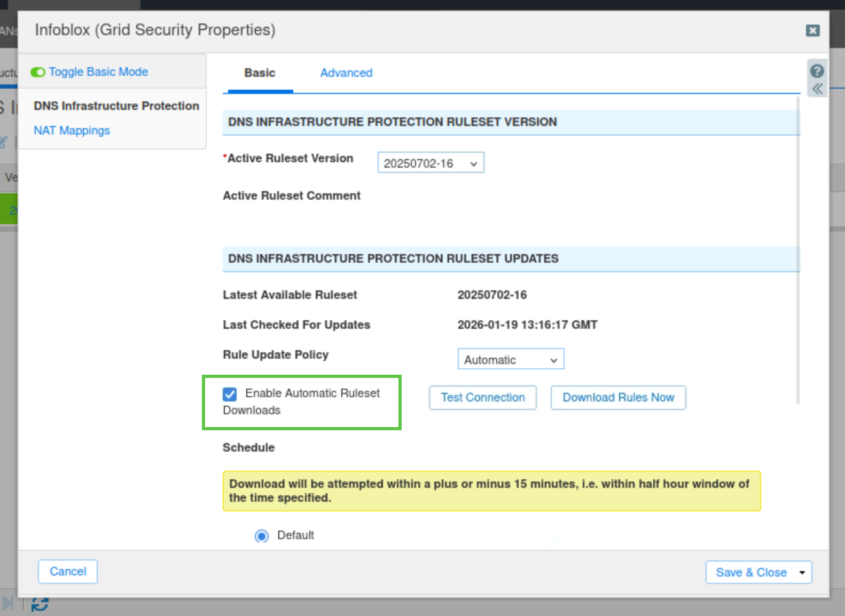
Task: Click the dialog's vertical scrollbar
Action: point(798,251)
